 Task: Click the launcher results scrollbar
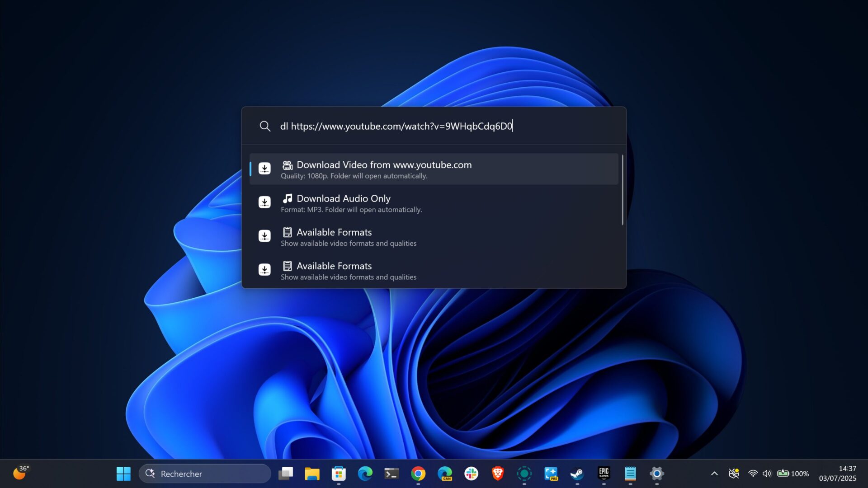point(623,190)
